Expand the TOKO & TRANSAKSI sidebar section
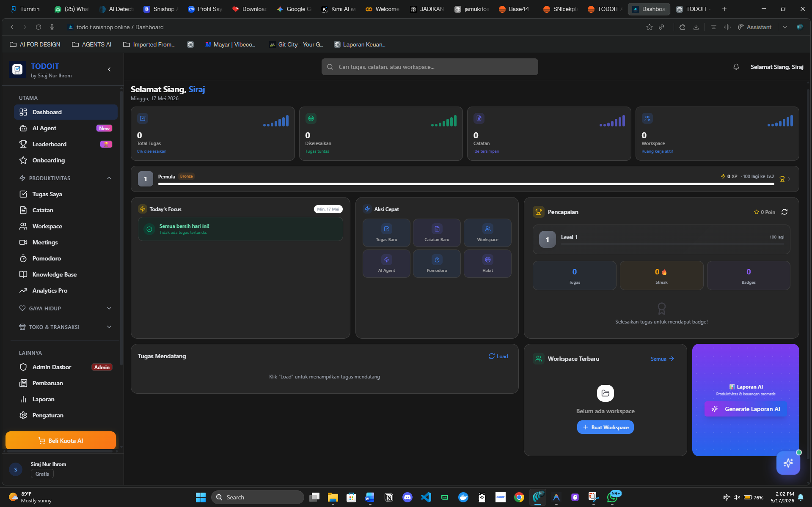This screenshot has width=812, height=507. (109, 327)
